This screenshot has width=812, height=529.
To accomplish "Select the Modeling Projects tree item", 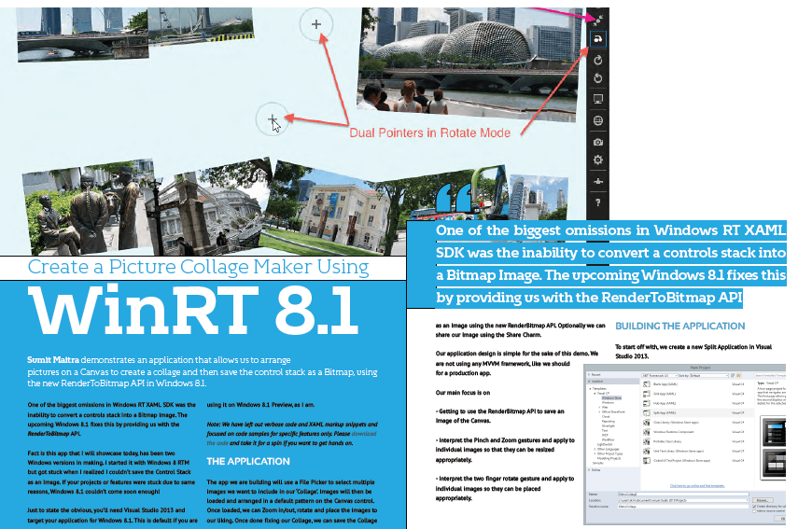I will point(609,459).
